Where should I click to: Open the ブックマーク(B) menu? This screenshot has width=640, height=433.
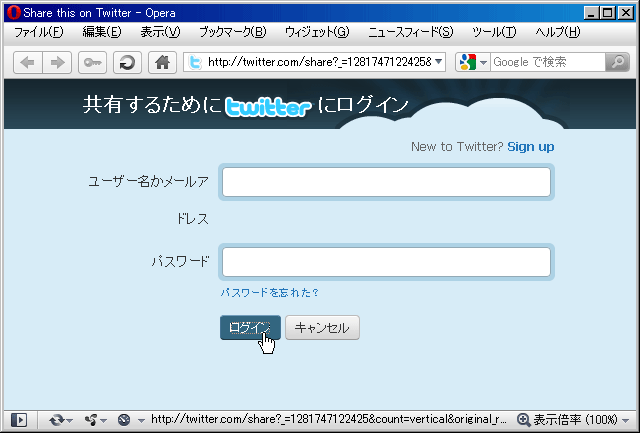pos(232,32)
